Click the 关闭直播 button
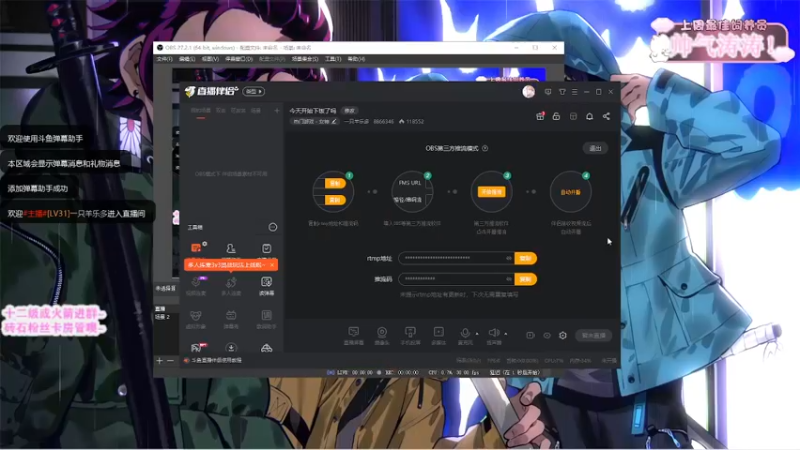The image size is (800, 450). click(593, 335)
